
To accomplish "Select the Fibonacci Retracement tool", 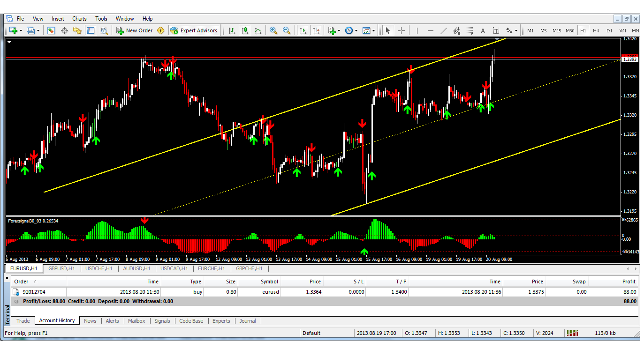I will (x=470, y=30).
